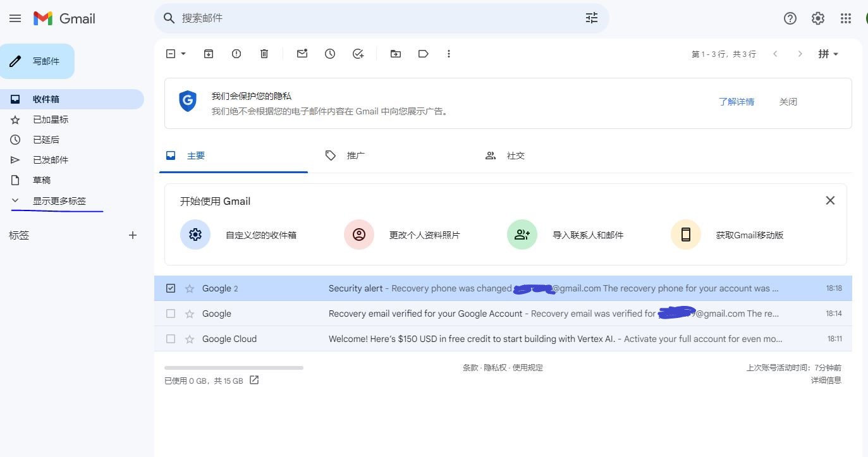Click 导入联系人和邮件 icon
Viewport: 868px width, 457px height.
point(522,235)
